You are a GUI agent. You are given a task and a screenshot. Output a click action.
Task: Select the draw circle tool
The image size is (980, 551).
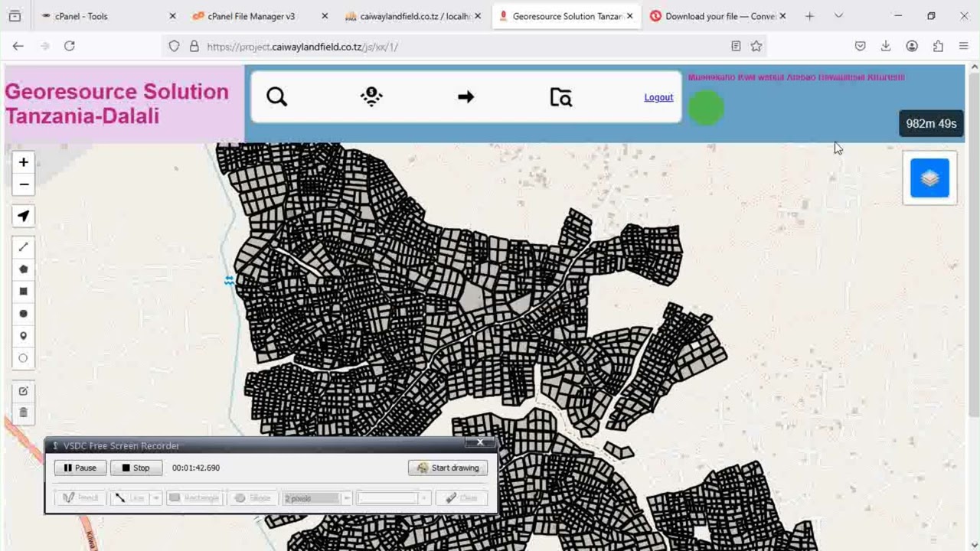(24, 314)
